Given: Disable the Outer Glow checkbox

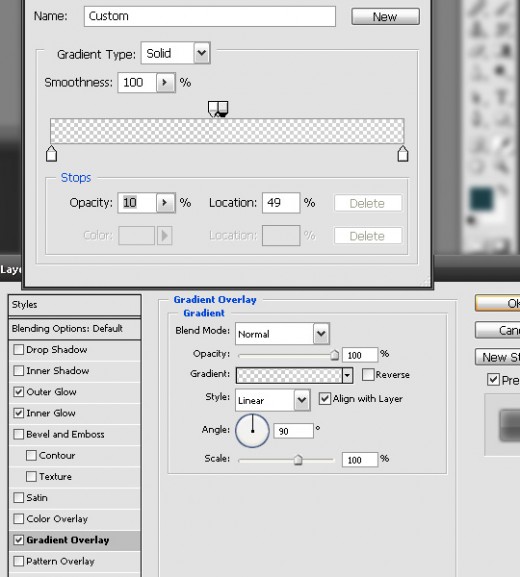Looking at the screenshot, I should coord(18,392).
